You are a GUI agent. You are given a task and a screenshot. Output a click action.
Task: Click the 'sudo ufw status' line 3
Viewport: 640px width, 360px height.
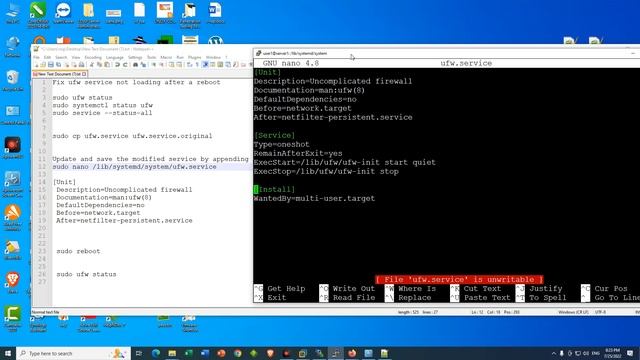(82, 98)
